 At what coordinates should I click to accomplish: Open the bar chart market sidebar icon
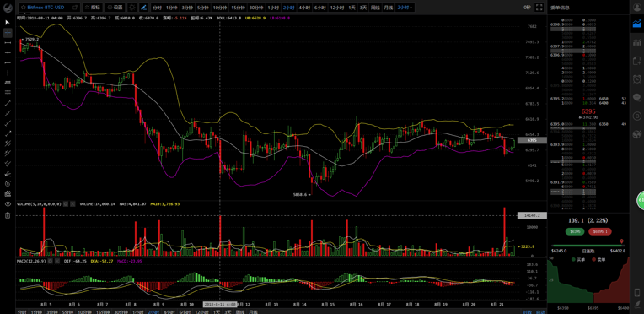coord(637,42)
